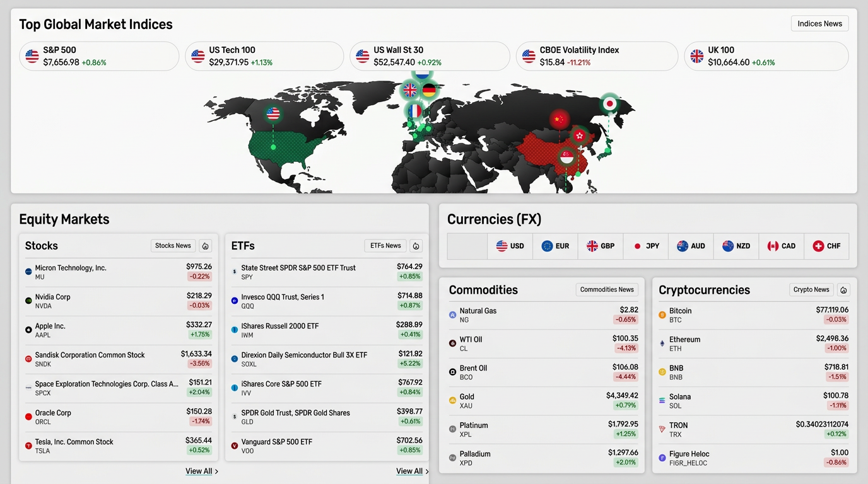Click the China flag marker on the map
Screen dimensions: 868x484
click(x=559, y=119)
